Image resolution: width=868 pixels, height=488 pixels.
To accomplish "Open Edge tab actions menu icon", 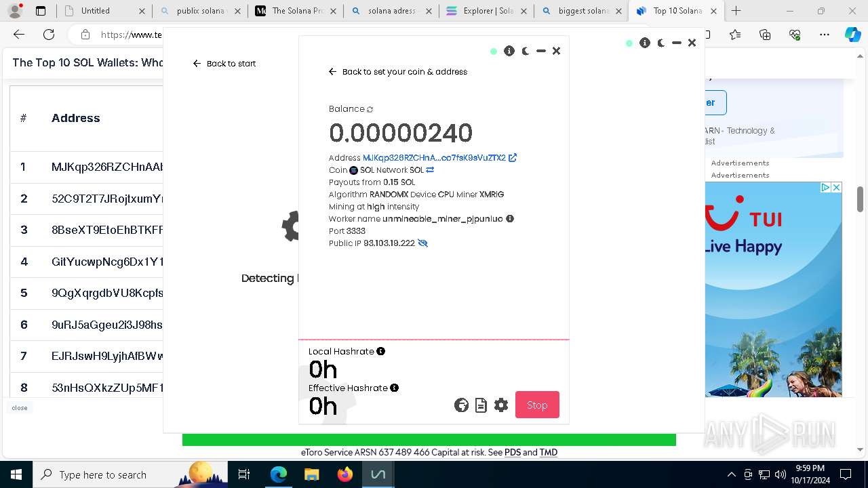I will coord(41,11).
